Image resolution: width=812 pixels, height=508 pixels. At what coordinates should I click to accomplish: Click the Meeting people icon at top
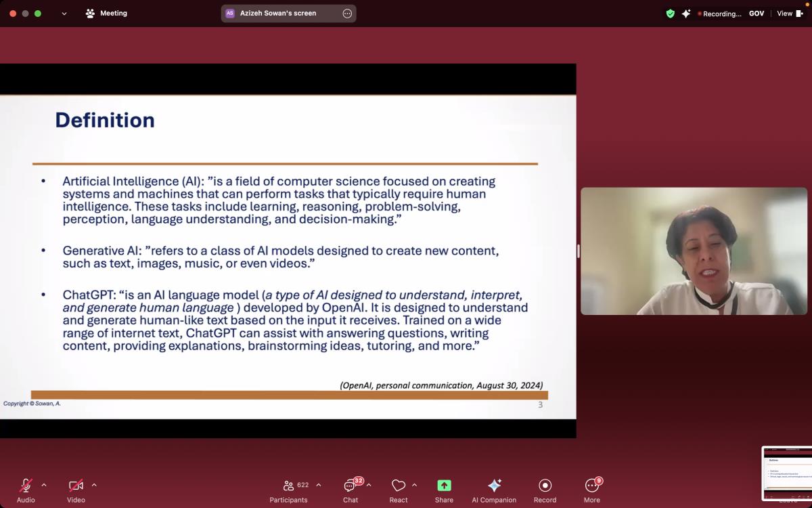90,14
